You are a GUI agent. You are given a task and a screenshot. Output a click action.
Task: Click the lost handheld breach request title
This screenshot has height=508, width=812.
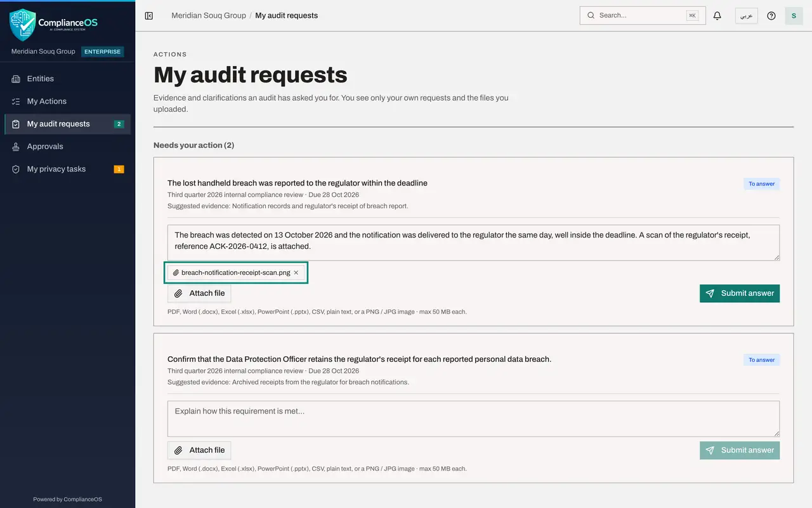[298, 183]
